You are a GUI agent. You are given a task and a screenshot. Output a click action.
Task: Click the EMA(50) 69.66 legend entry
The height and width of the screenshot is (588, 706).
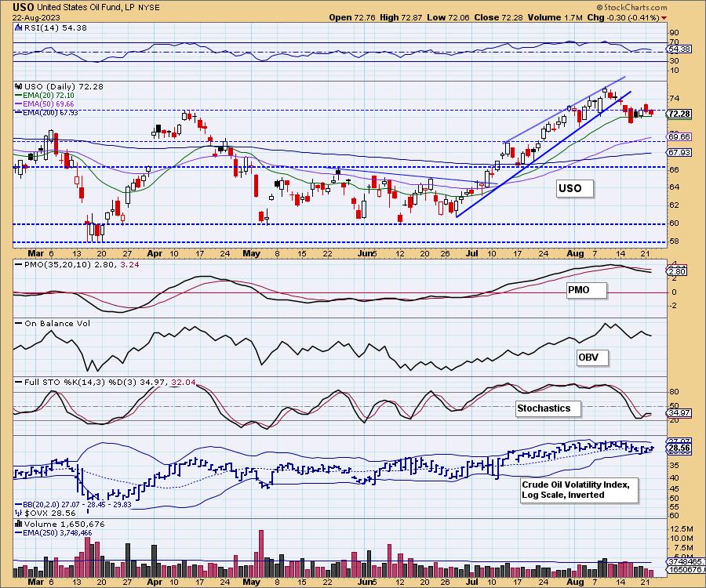tap(45, 104)
